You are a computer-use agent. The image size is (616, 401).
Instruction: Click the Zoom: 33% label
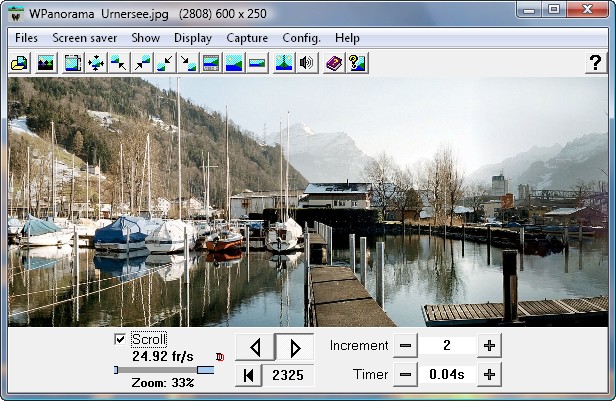click(163, 383)
